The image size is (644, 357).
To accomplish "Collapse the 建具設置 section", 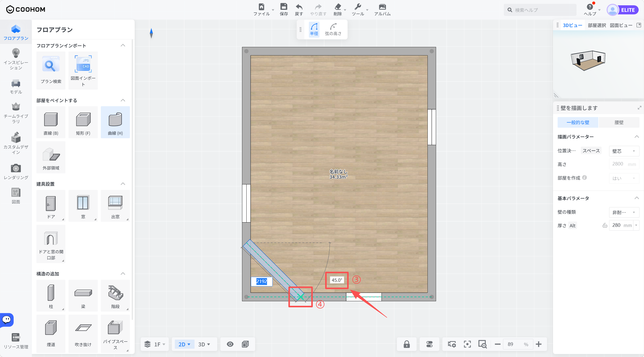I will 123,184.
